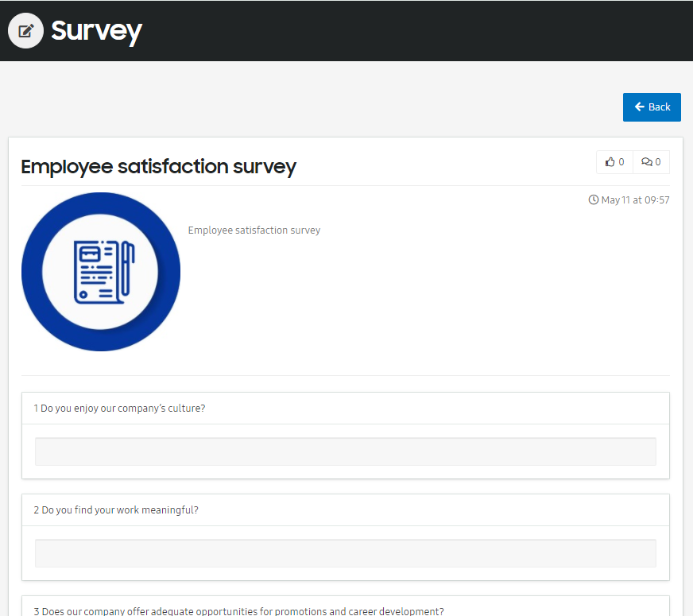693x616 pixels.
Task: Click the survey description text under title
Action: (x=254, y=231)
